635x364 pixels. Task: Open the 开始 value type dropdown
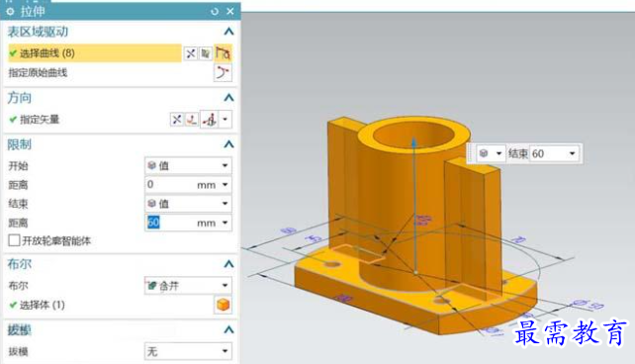click(188, 165)
